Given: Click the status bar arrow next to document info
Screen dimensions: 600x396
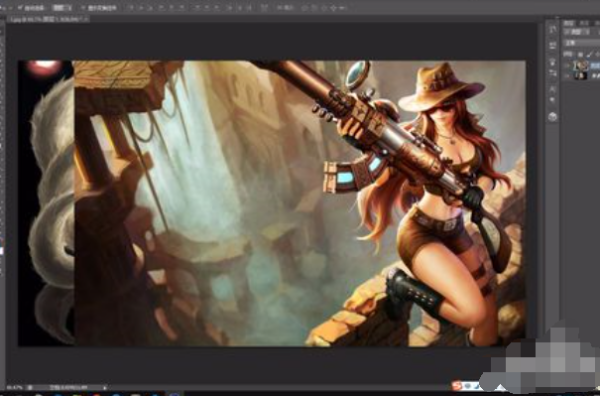Looking at the screenshot, I should (x=104, y=388).
